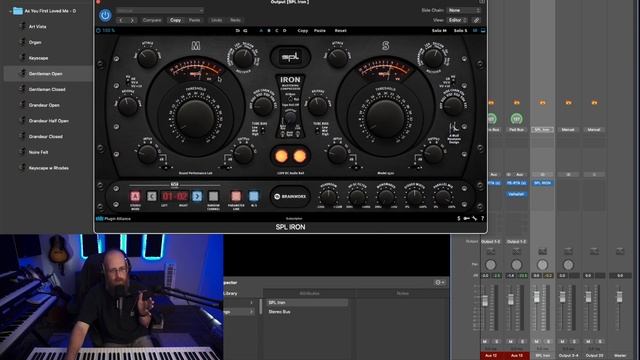Image resolution: width=640 pixels, height=360 pixels.
Task: Click the Headroom knob
Action: [329, 197]
